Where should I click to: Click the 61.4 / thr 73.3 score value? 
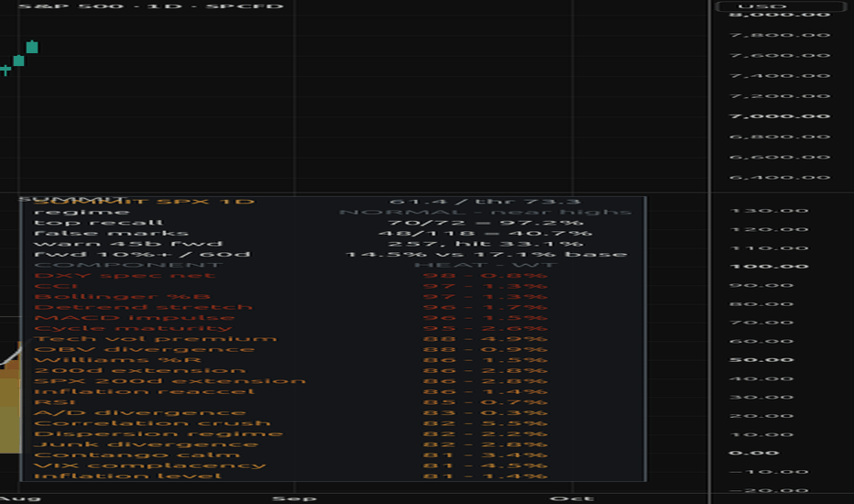point(486,202)
